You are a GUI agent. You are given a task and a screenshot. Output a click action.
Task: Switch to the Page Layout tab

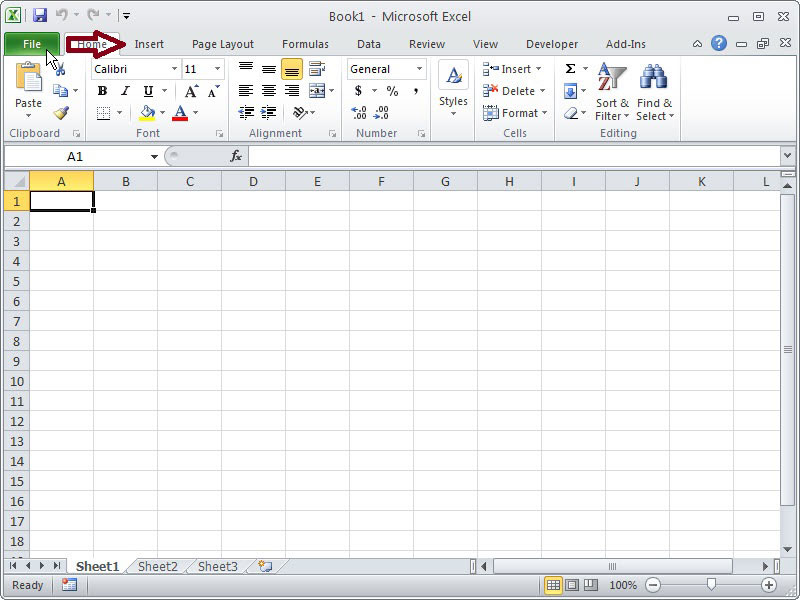pyautogui.click(x=222, y=44)
